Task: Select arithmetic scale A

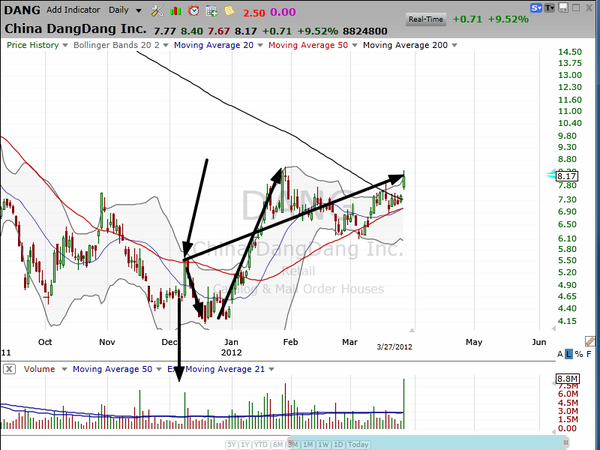Action: click(x=560, y=354)
